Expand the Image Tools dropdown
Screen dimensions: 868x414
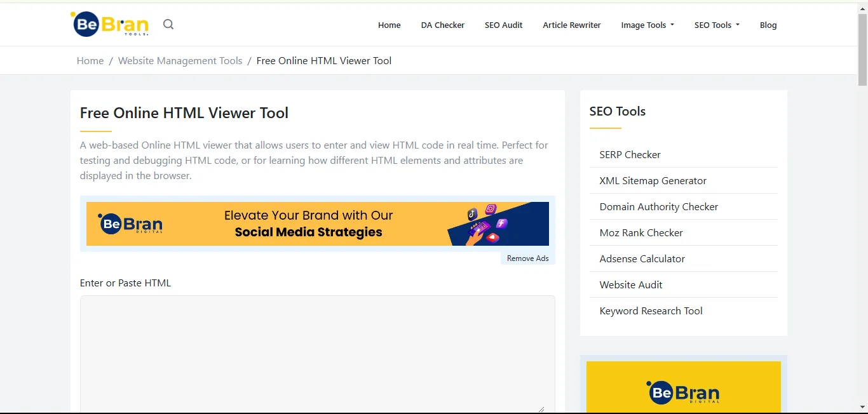tap(648, 25)
